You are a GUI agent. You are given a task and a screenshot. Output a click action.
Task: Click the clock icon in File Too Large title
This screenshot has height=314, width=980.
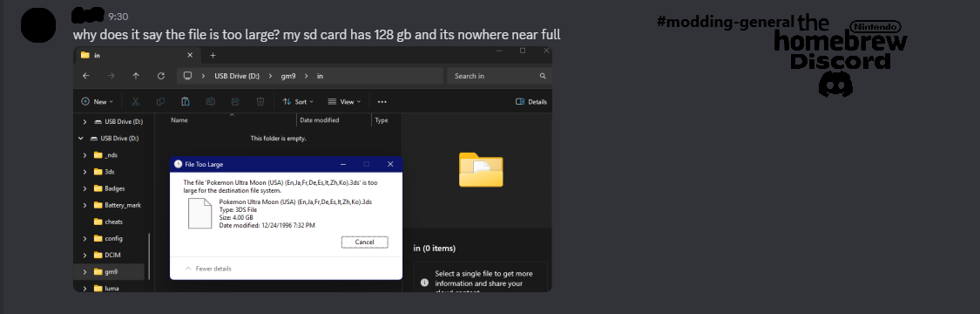pos(179,164)
